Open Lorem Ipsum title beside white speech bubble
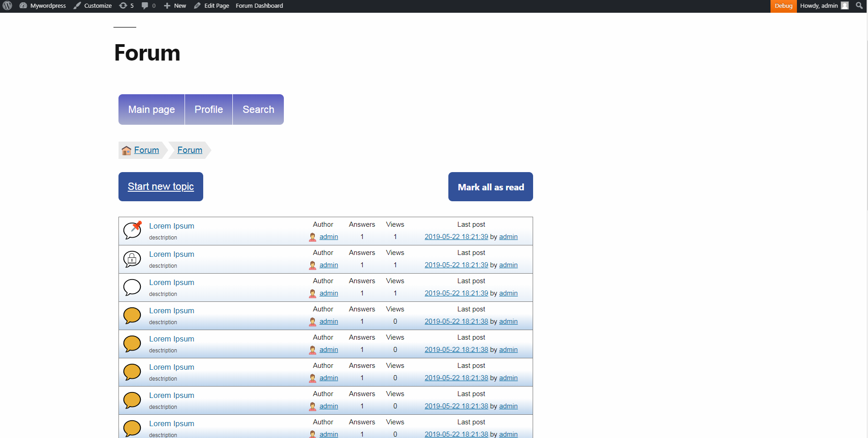868x438 pixels. [172, 282]
